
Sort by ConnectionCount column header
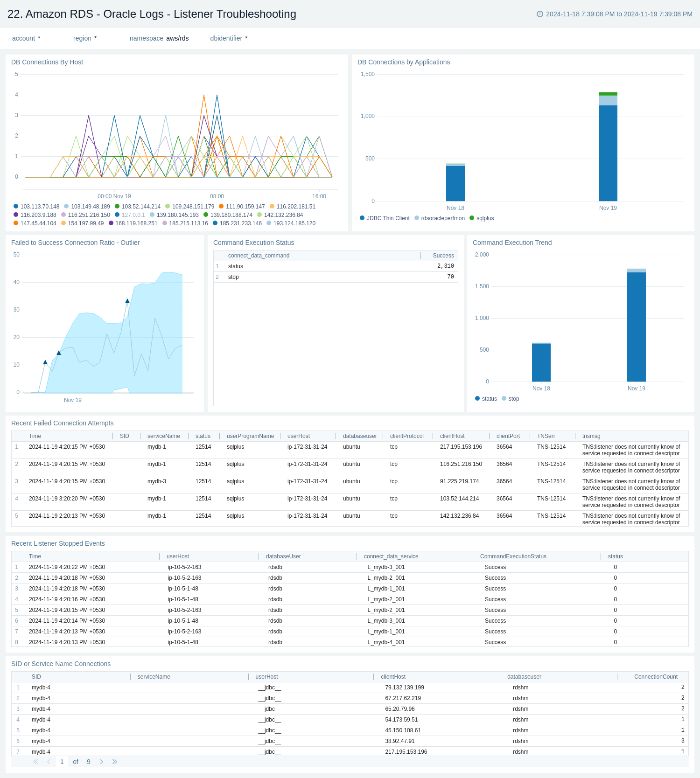point(655,677)
